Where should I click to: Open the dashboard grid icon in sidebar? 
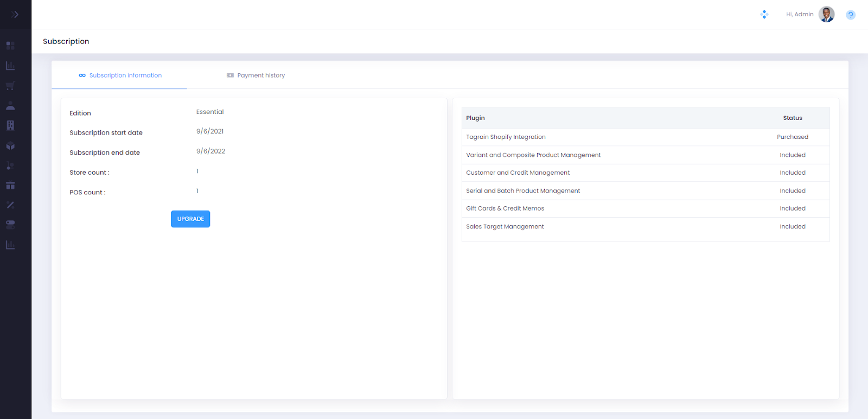click(x=10, y=46)
